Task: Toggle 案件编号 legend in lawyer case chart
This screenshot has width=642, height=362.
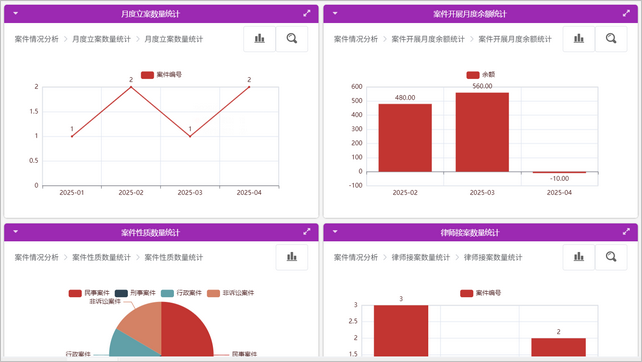Action: (481, 293)
